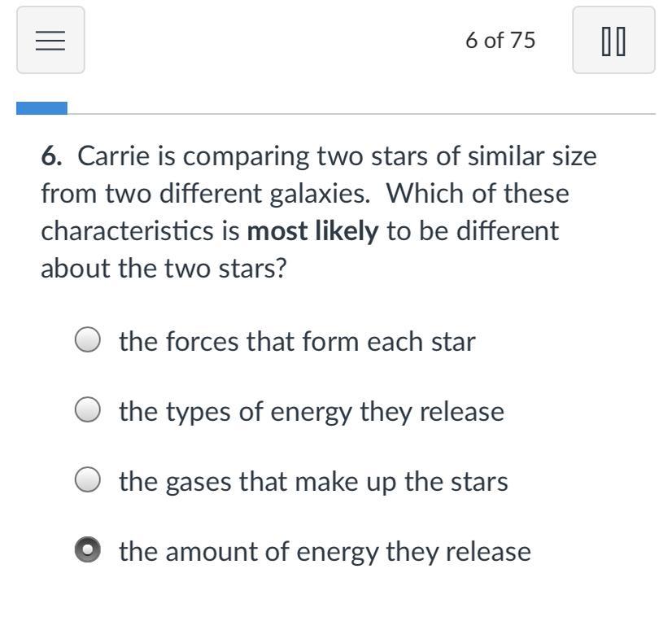The height and width of the screenshot is (617, 672).
Task: Click answer text 'the forces that form each star'
Action: pyautogui.click(x=297, y=341)
